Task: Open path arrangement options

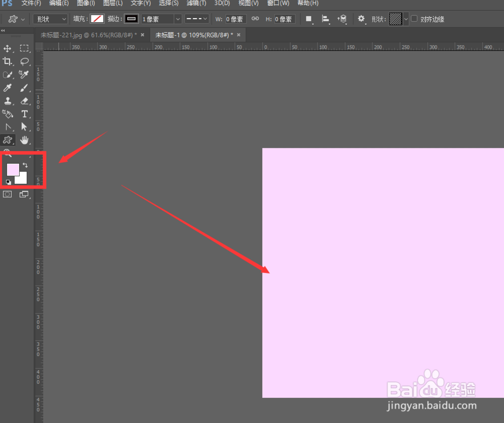Action: tap(342, 19)
